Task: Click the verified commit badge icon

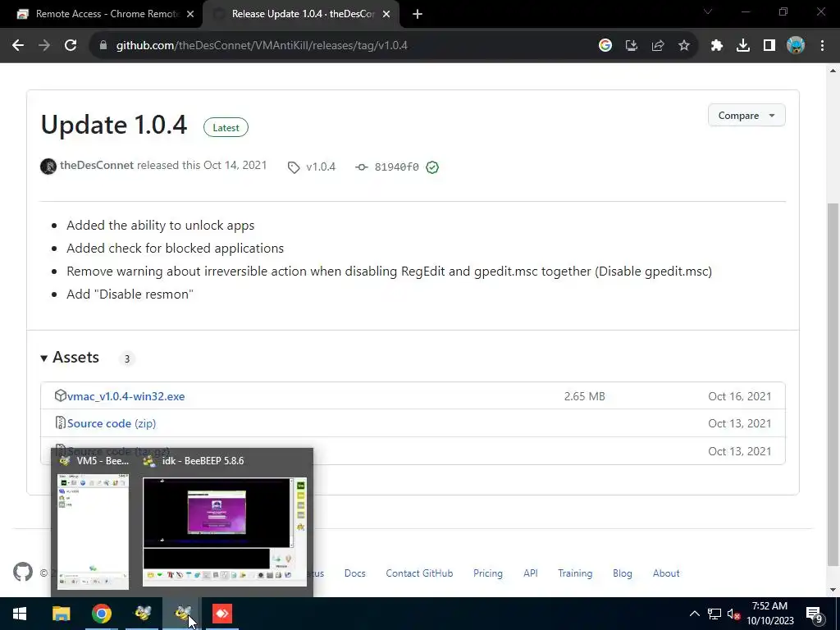Action: coord(432,167)
